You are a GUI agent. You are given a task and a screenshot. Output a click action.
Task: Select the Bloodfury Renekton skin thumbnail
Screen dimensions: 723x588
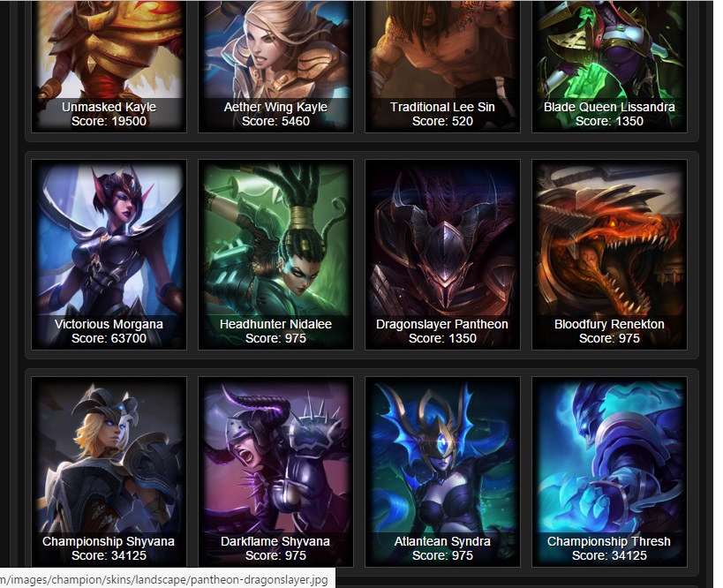(610, 254)
